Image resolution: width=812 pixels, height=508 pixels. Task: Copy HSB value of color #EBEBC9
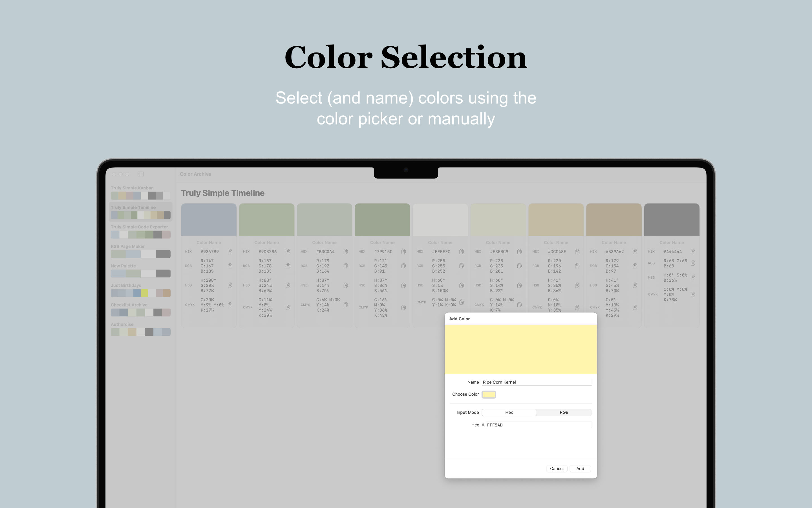(519, 285)
